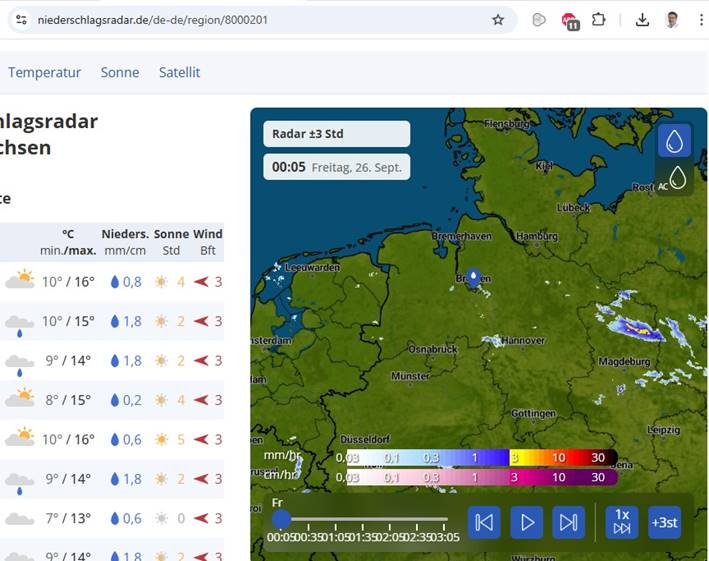709x561 pixels.
Task: Open the browser downloads icon
Action: pos(642,20)
